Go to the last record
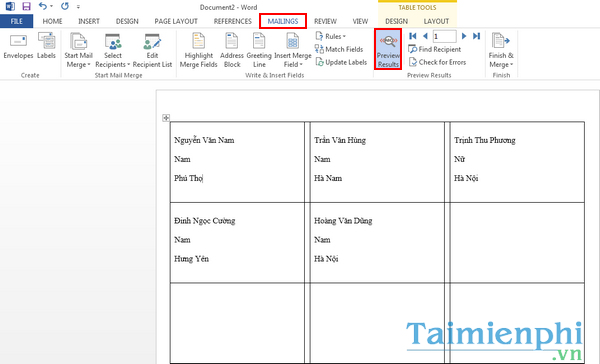 [x=476, y=36]
